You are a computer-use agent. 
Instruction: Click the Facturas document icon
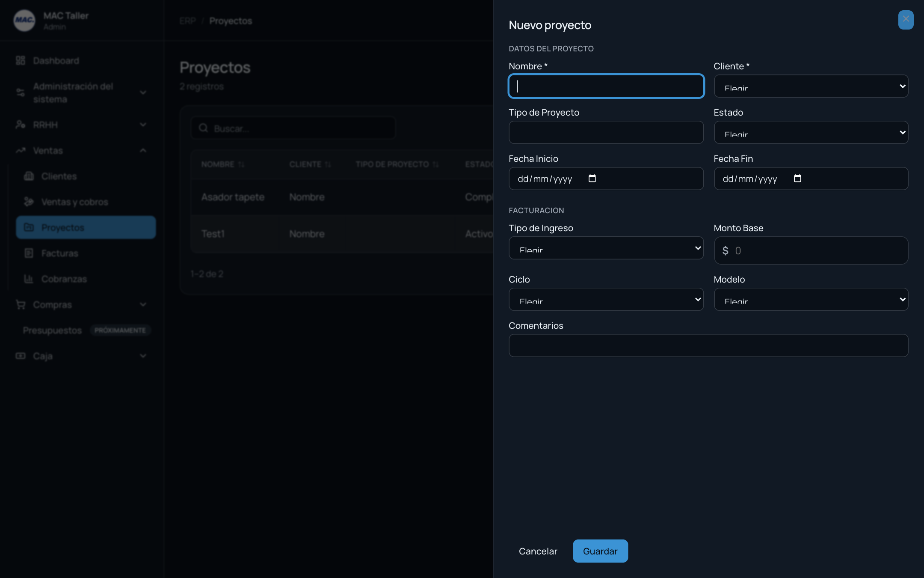[29, 253]
